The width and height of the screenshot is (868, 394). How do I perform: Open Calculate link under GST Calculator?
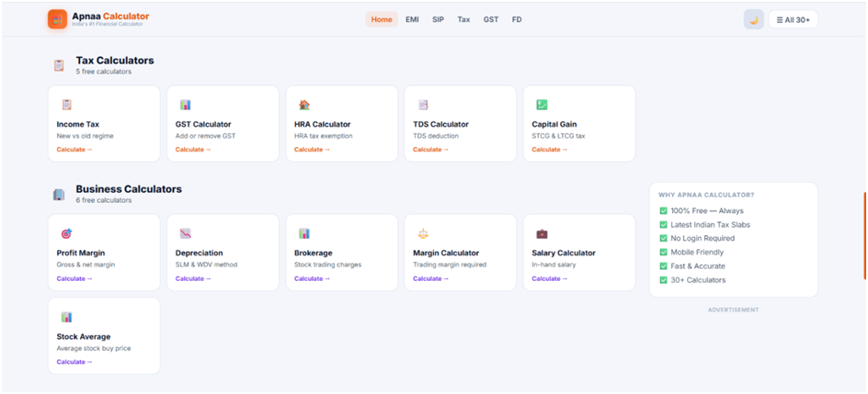click(x=193, y=150)
